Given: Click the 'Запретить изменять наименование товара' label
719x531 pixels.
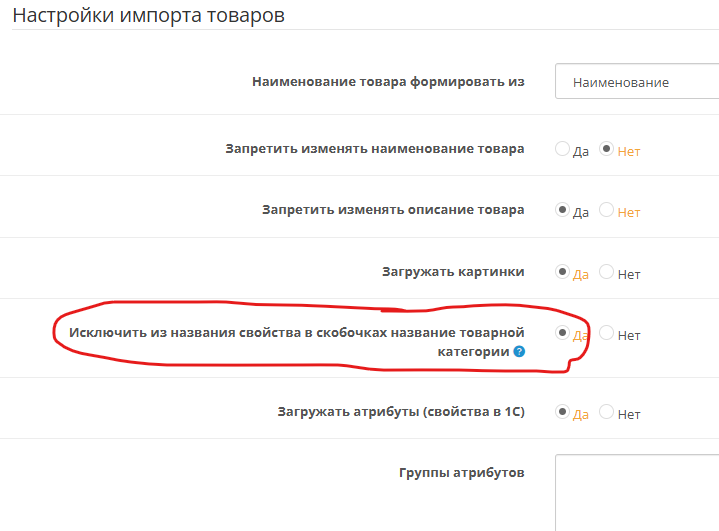Looking at the screenshot, I should click(x=375, y=149).
